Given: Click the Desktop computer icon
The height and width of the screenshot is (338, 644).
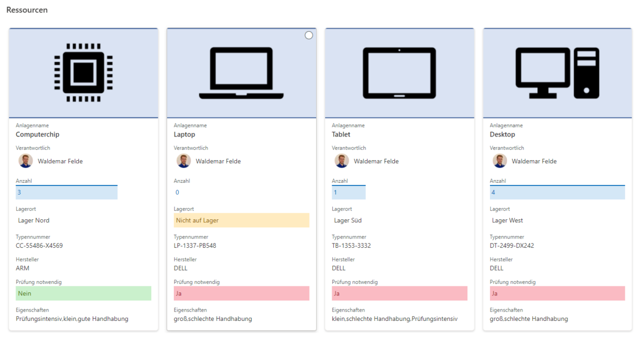Looking at the screenshot, I should (557, 73).
